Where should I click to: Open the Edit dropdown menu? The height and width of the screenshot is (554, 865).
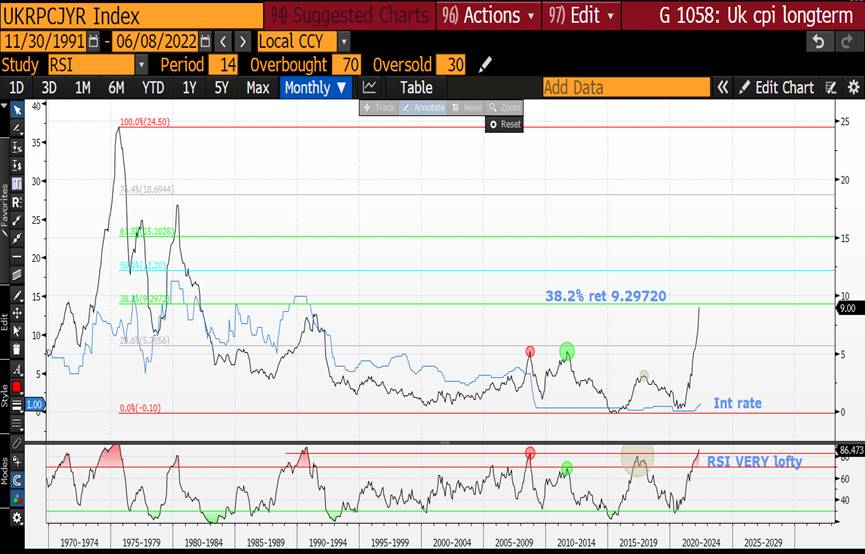point(581,15)
